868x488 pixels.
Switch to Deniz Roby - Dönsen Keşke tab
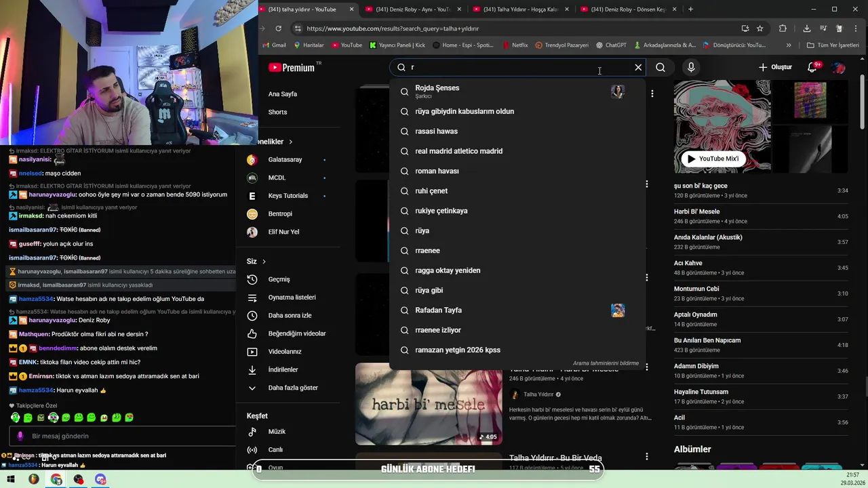(x=629, y=9)
